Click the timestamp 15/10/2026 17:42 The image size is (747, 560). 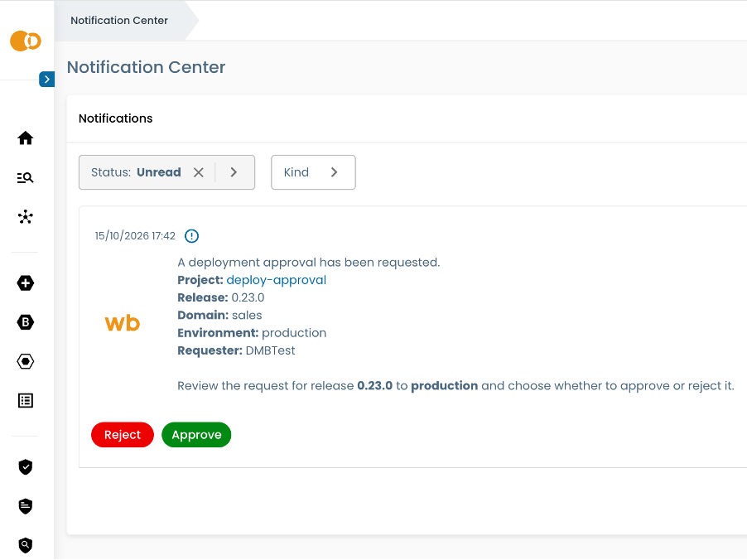(135, 236)
